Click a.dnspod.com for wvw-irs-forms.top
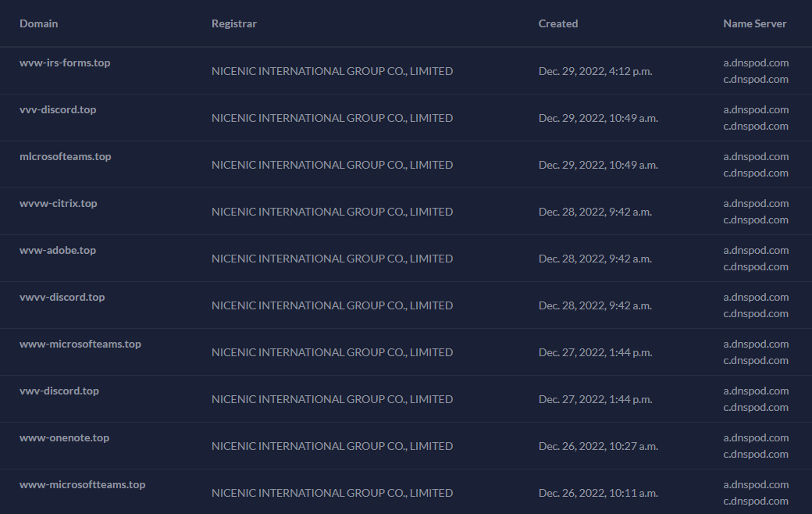This screenshot has width=812, height=514. pyautogui.click(x=756, y=62)
